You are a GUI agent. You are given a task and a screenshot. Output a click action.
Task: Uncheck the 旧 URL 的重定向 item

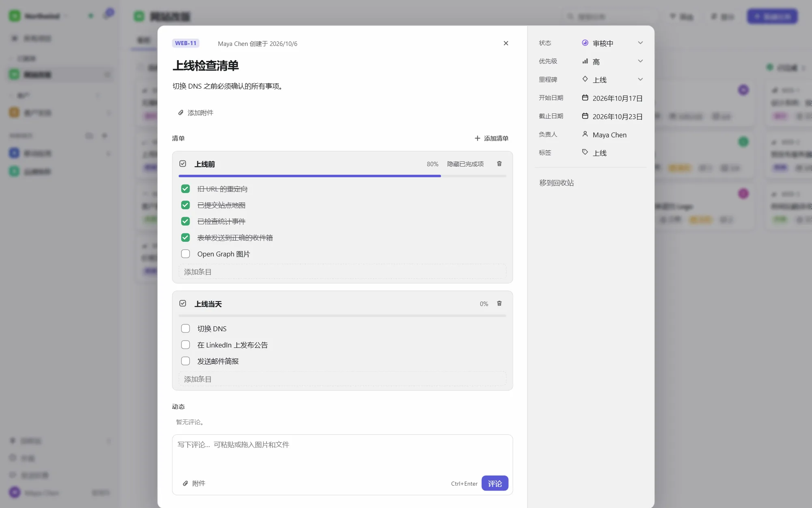[x=186, y=189]
